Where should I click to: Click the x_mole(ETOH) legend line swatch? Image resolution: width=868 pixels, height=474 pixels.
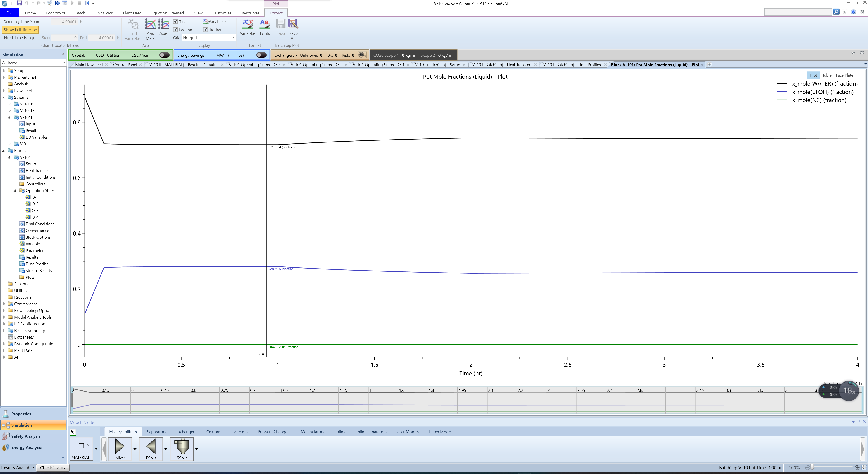(x=782, y=92)
